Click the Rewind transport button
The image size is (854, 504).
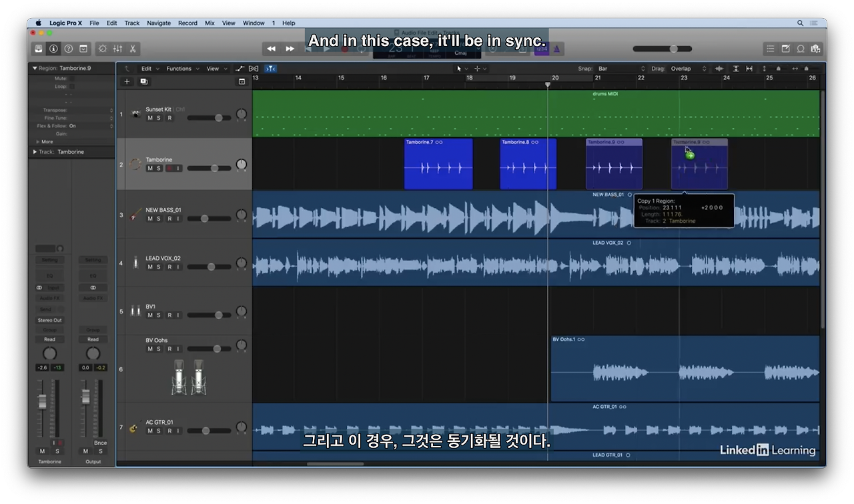point(271,49)
